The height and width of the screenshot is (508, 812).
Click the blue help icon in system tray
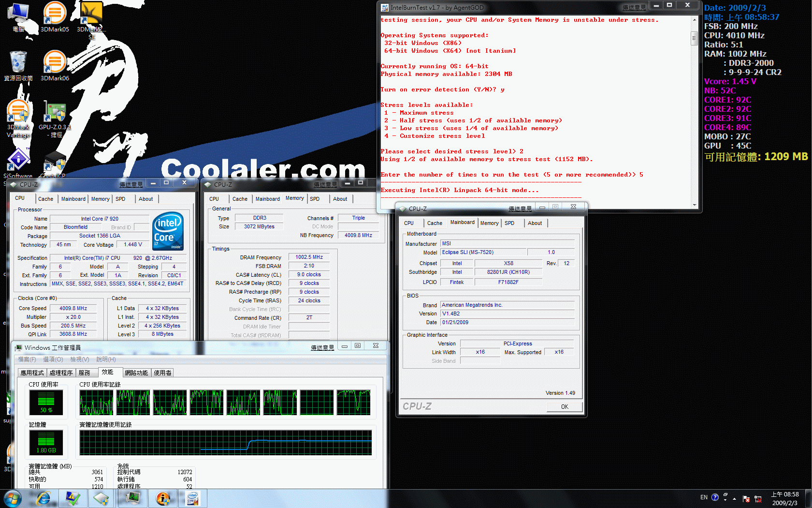click(715, 497)
